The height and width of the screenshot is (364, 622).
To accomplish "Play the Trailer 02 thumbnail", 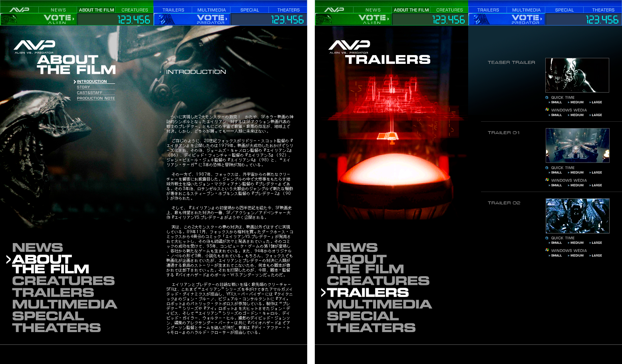I will [x=578, y=216].
